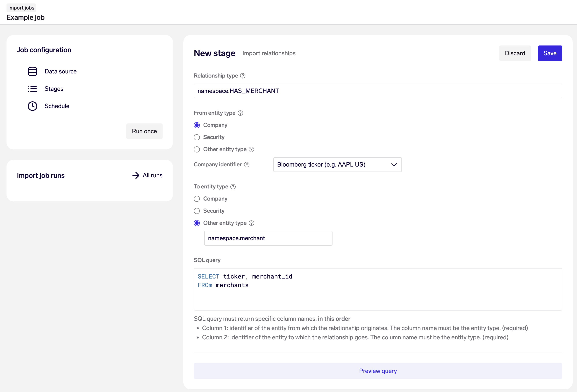This screenshot has height=392, width=577.
Task: Open help icon next to To entity type
Action: [233, 186]
